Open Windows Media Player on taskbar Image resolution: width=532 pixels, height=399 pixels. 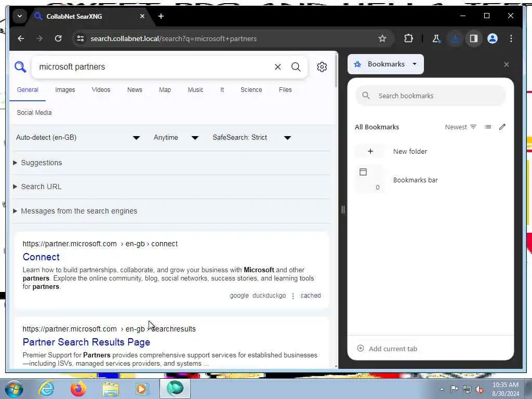tap(142, 389)
